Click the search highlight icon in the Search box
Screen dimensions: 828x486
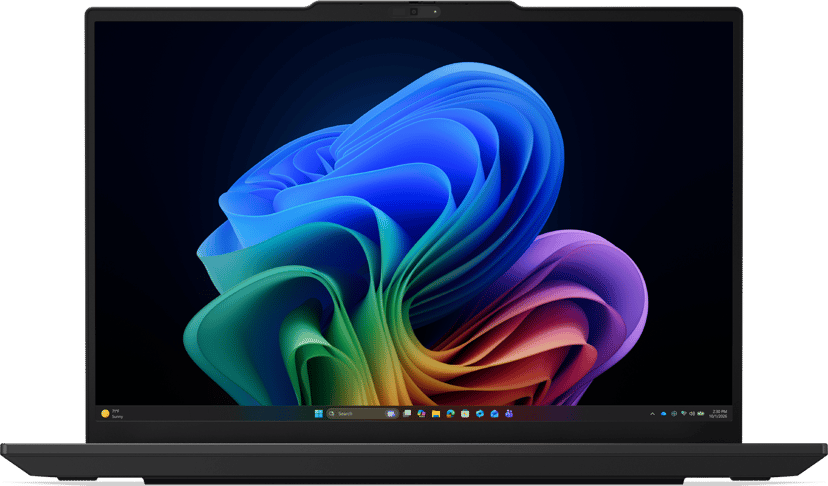click(391, 414)
